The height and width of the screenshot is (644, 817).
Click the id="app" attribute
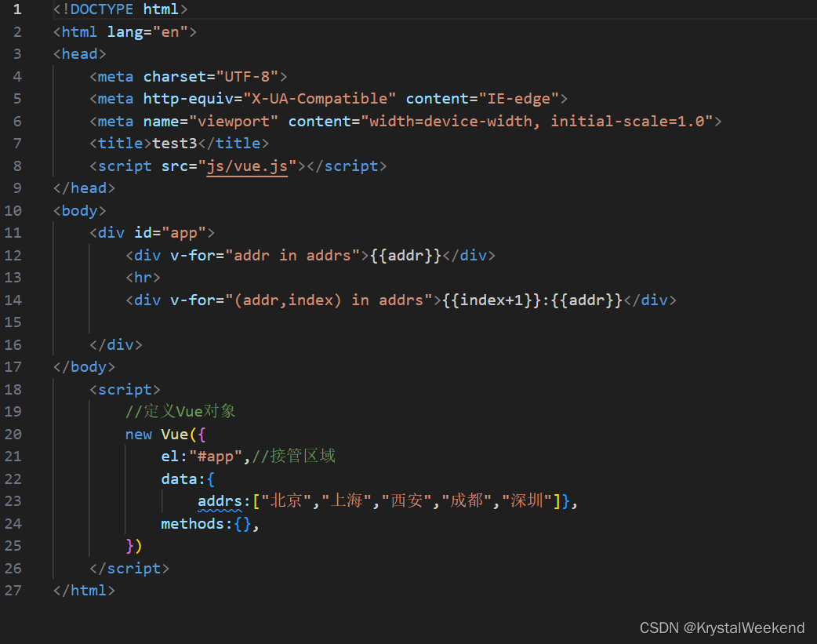(x=170, y=232)
